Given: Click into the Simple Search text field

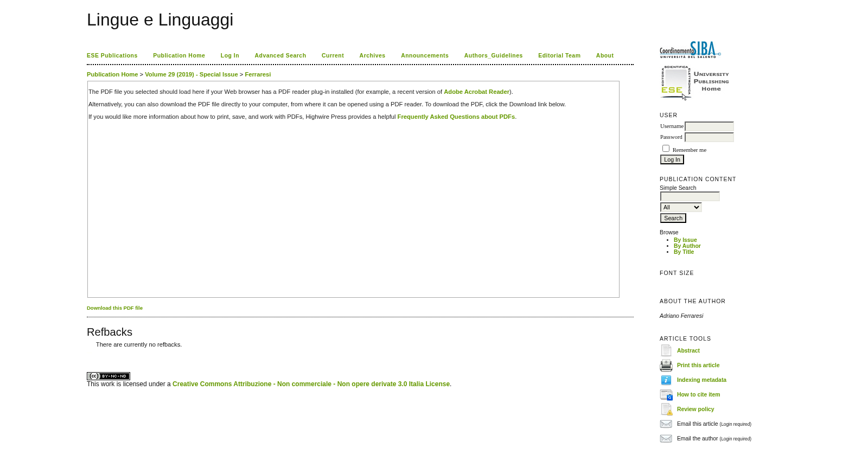Looking at the screenshot, I should pyautogui.click(x=690, y=196).
